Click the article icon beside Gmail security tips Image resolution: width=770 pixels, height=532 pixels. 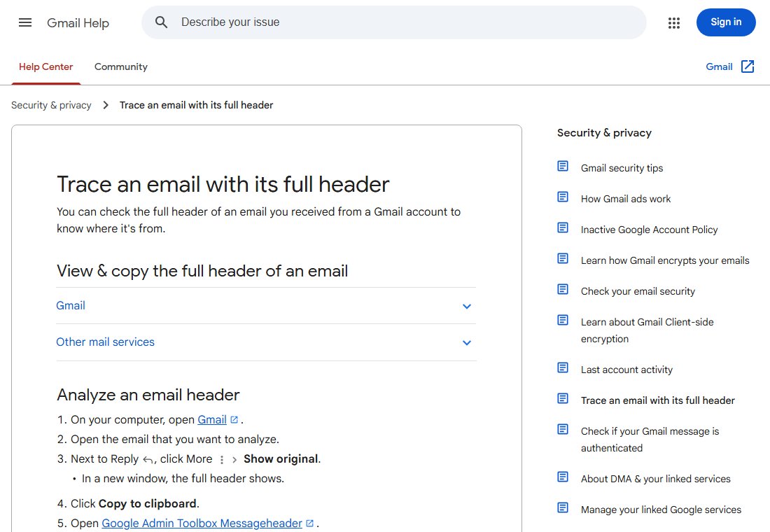563,166
